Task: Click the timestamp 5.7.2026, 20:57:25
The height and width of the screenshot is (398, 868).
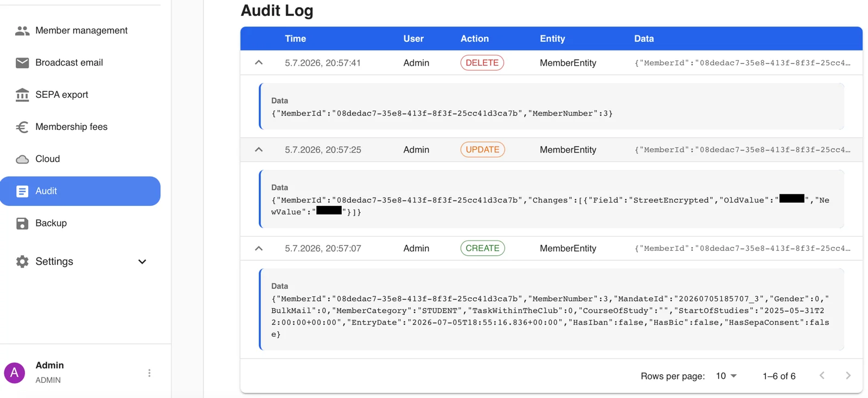Action: tap(323, 150)
